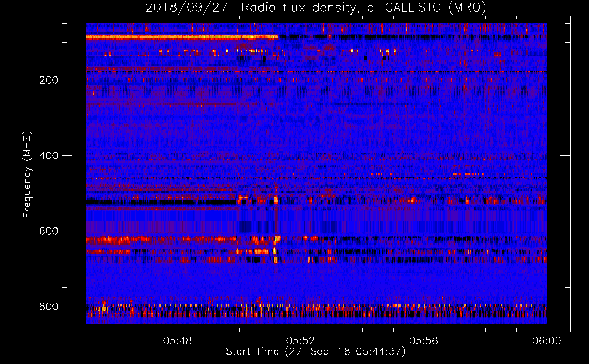
Task: Click the '06:00' time tick label
Action: pos(547,341)
